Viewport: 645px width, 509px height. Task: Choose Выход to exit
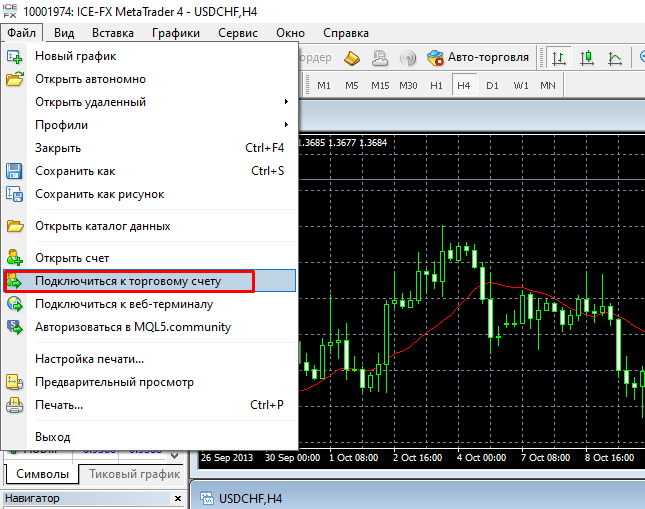[x=150, y=437]
